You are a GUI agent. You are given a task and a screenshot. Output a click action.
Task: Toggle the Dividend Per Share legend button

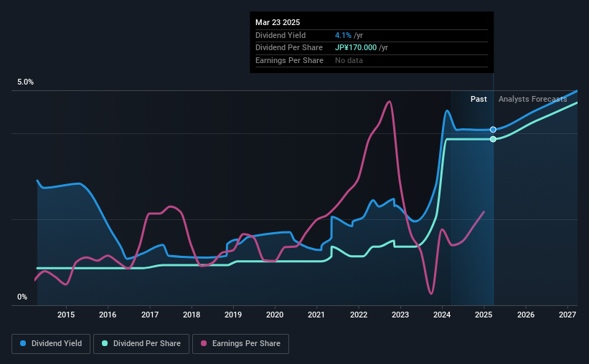(x=141, y=344)
